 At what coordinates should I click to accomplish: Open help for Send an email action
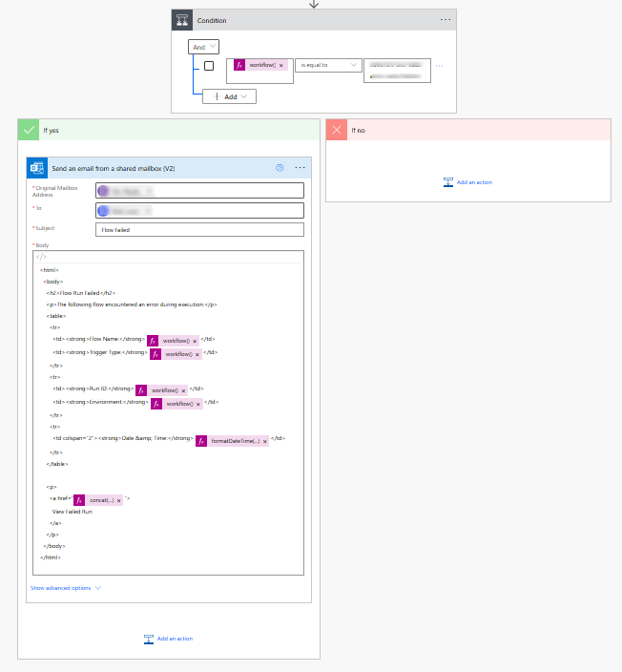(x=280, y=167)
